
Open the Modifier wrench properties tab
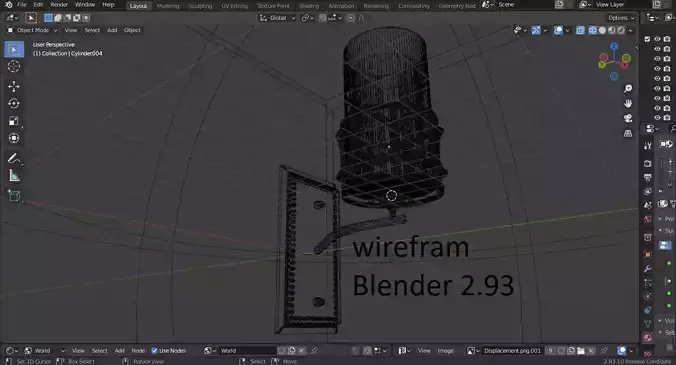coord(648,268)
